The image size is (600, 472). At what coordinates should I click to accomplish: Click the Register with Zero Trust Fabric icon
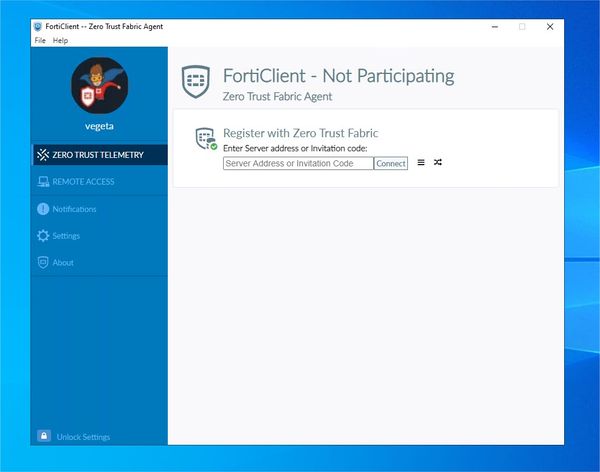point(206,139)
